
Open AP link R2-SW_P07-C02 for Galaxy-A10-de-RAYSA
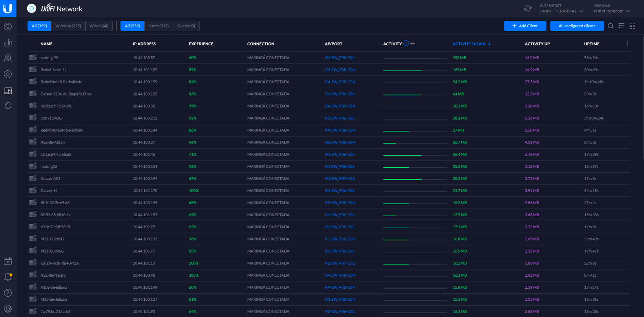pos(340,263)
